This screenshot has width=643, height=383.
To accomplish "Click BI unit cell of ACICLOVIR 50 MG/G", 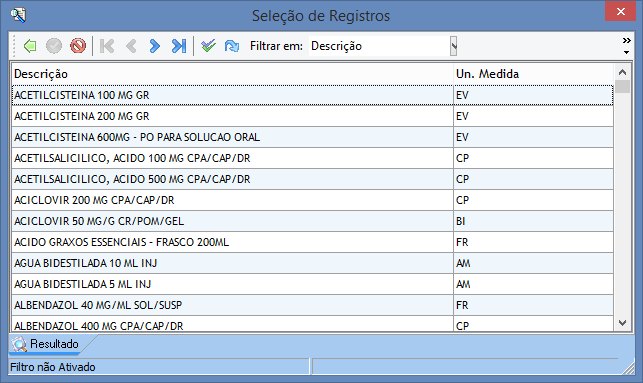I will [x=533, y=221].
